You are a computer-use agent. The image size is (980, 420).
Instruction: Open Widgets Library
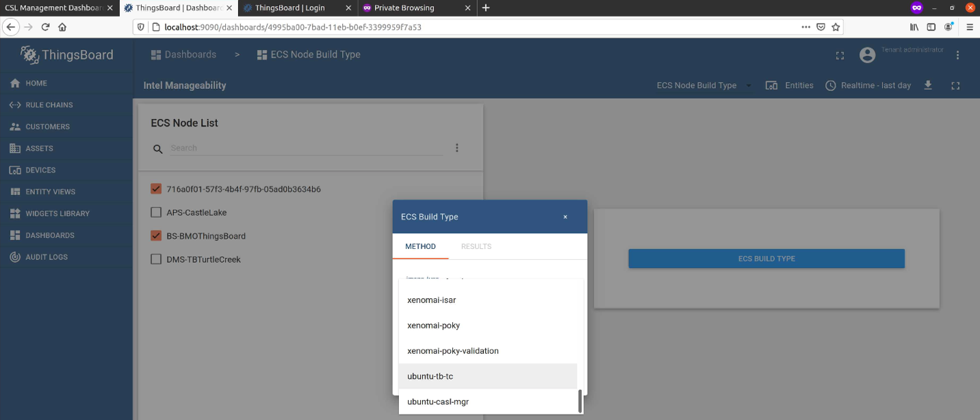pos(66,213)
